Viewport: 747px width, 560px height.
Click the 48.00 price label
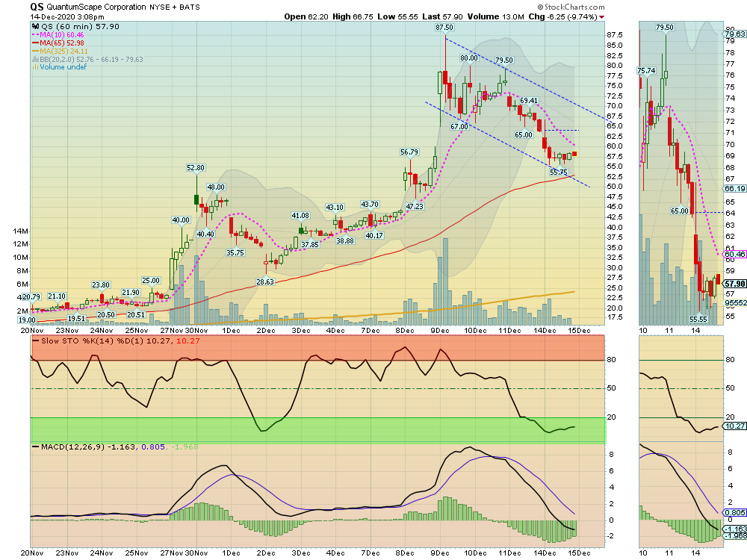(x=216, y=187)
